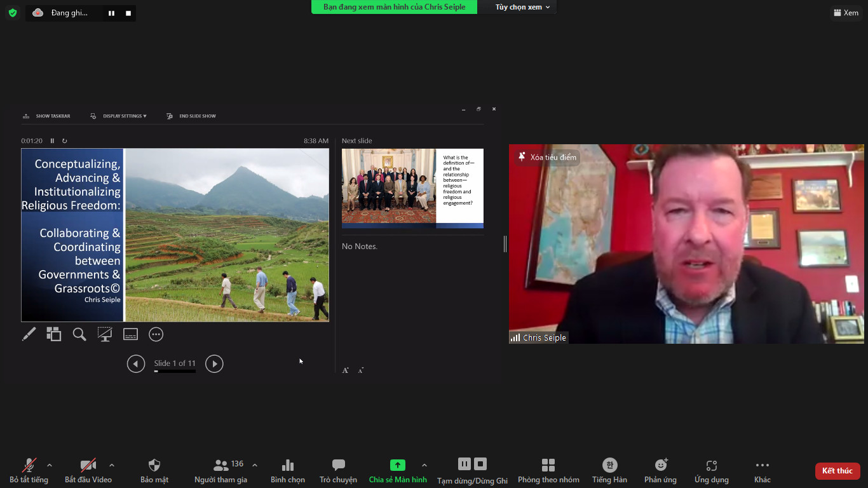Click the Tiếng Hàn interpretation icon
The height and width of the screenshot is (488, 868).
609,470
